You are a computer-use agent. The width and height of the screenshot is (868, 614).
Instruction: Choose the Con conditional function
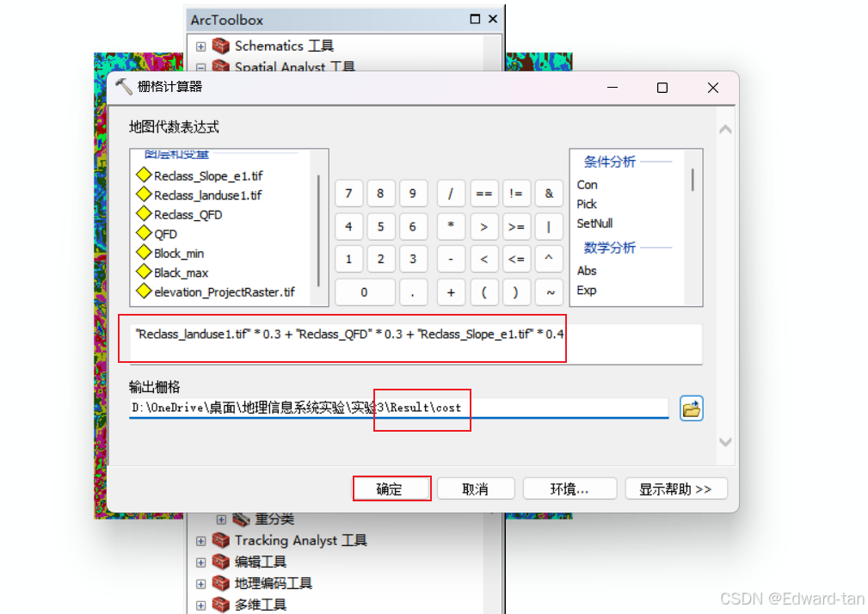588,185
